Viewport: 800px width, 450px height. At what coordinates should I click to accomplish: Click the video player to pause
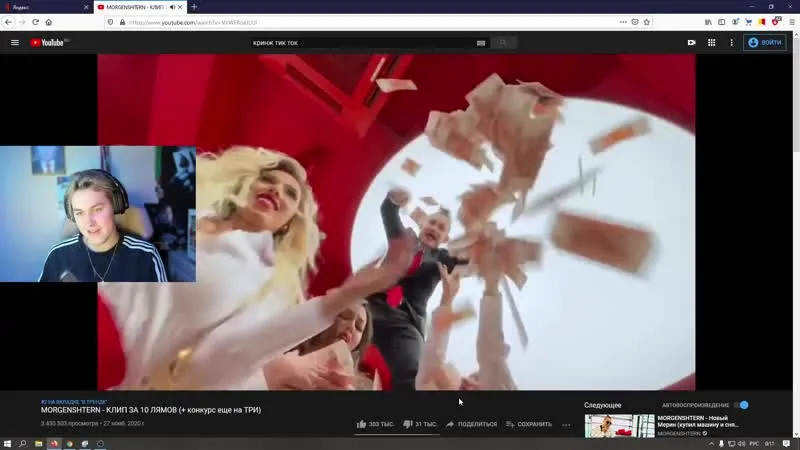click(396, 222)
